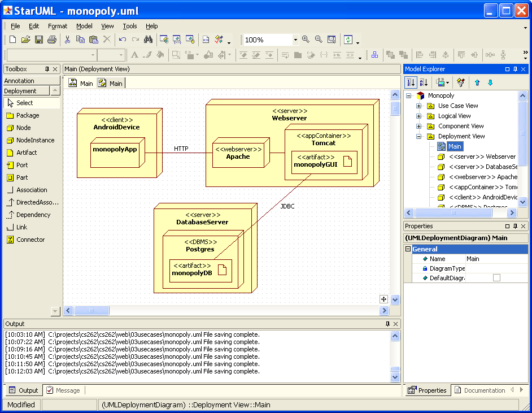Toggle the DefaultDiagram checkbox

click(496, 278)
